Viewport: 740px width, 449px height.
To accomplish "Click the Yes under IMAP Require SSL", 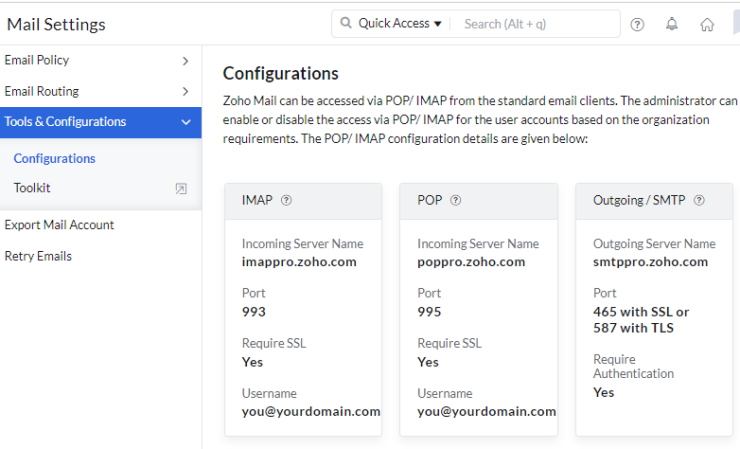I will click(x=252, y=362).
